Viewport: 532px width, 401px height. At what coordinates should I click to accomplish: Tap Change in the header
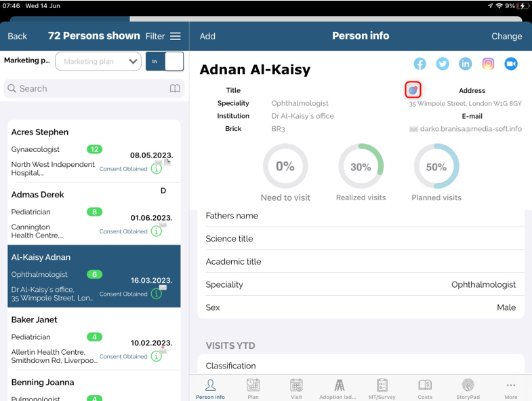(x=506, y=36)
